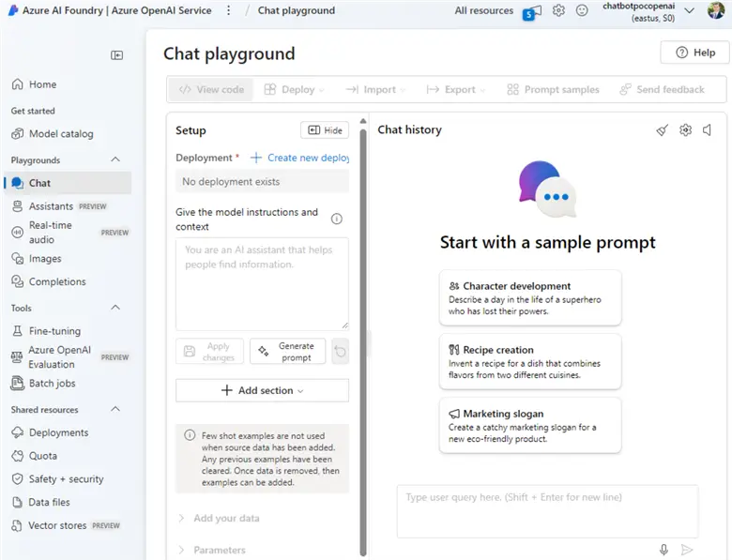Screen dimensions: 732x560
Task: Open the Export dropdown in toolbar
Action: coord(456,90)
